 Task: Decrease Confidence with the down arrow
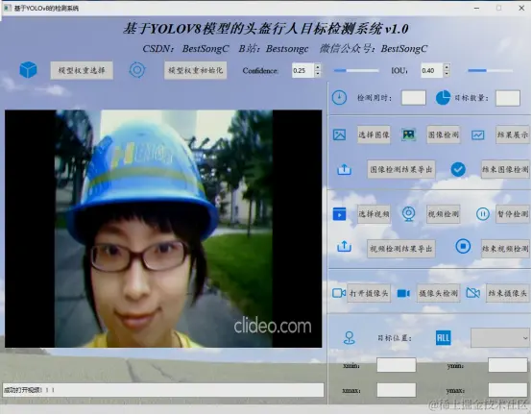click(318, 74)
